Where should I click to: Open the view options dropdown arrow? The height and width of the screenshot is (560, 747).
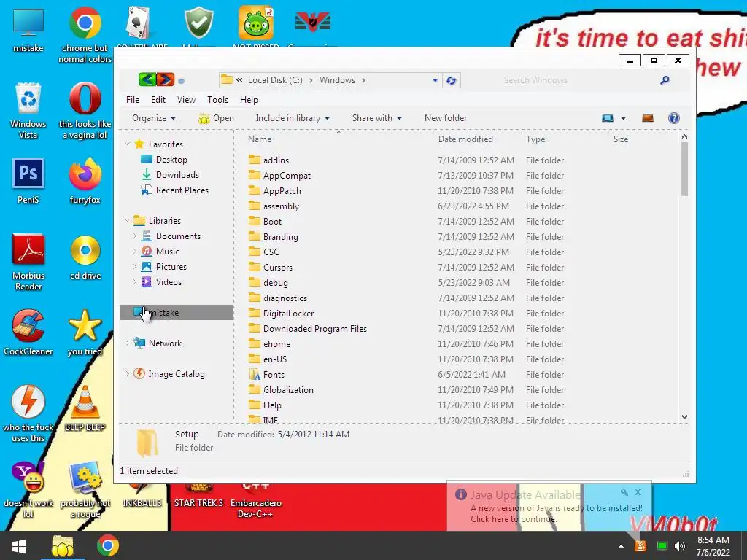(x=623, y=118)
